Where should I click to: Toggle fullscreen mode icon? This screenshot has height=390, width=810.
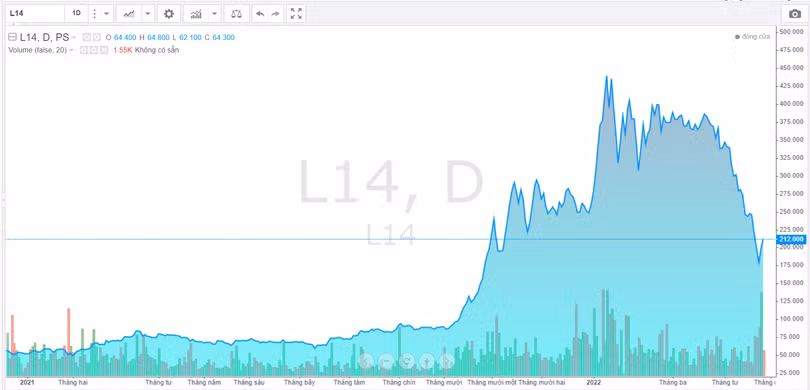click(297, 13)
